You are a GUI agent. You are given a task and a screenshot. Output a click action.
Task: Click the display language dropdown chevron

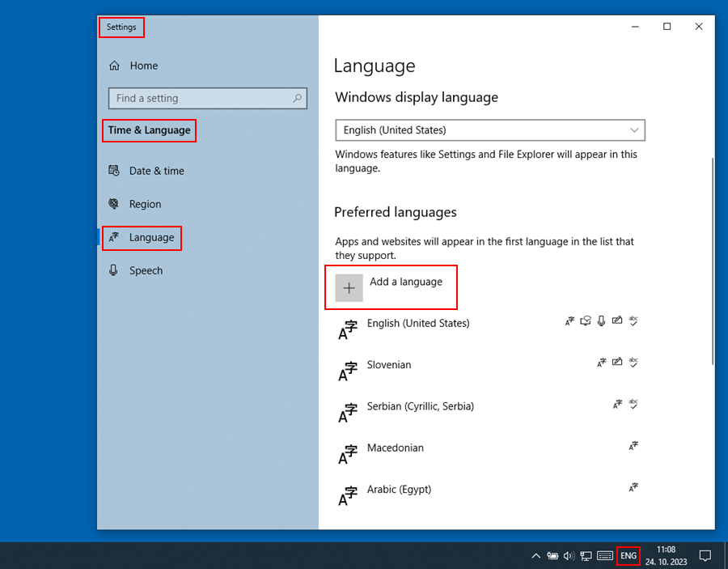634,130
